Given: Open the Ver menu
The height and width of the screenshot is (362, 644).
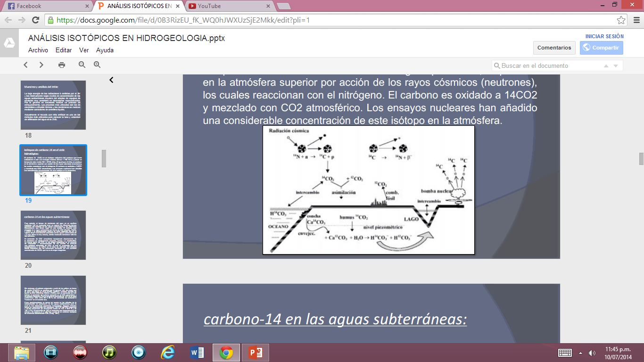Looking at the screenshot, I should point(84,50).
